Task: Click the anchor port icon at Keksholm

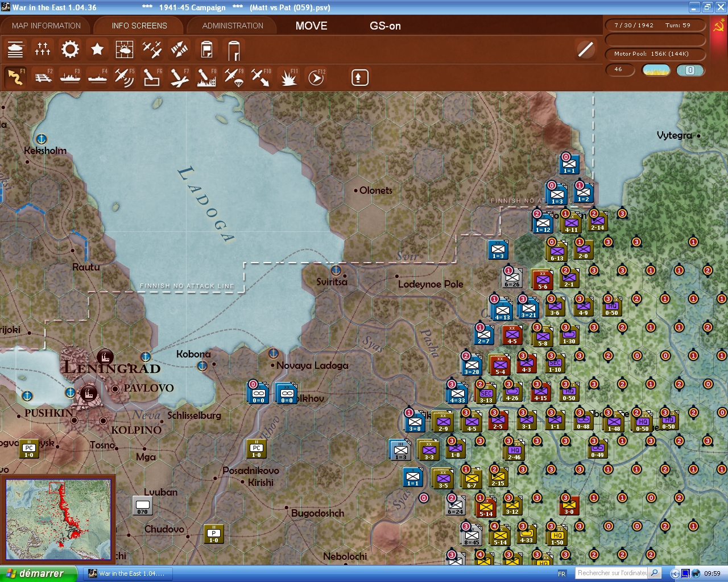Action: click(41, 139)
